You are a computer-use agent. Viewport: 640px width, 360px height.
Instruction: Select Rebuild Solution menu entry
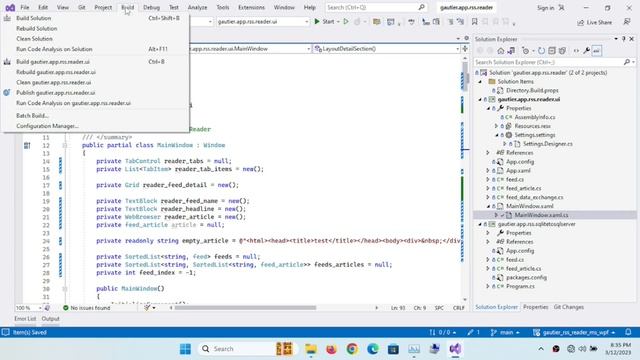pos(95,29)
